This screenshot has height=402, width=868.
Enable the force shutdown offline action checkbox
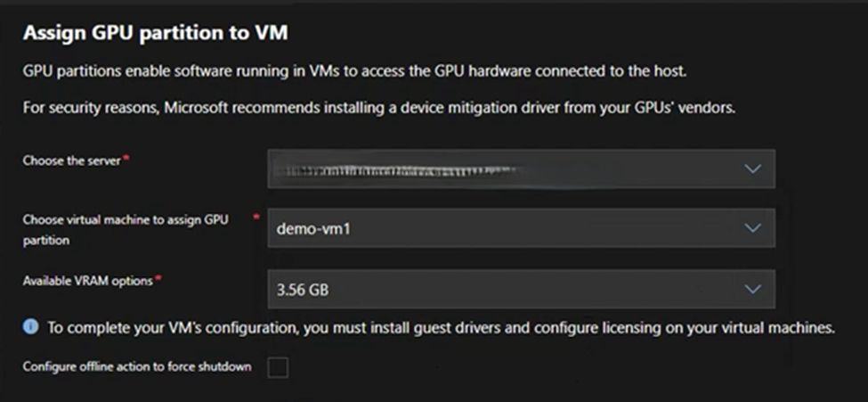point(278,366)
